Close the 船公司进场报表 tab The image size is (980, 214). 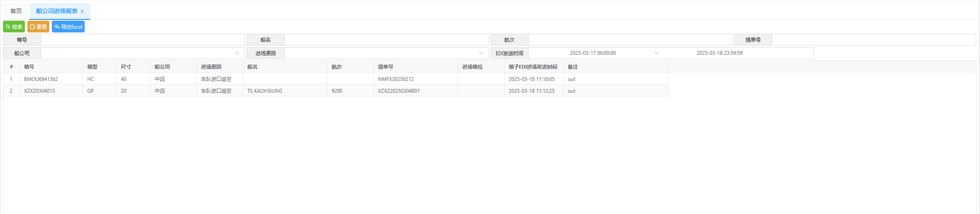coord(82,11)
